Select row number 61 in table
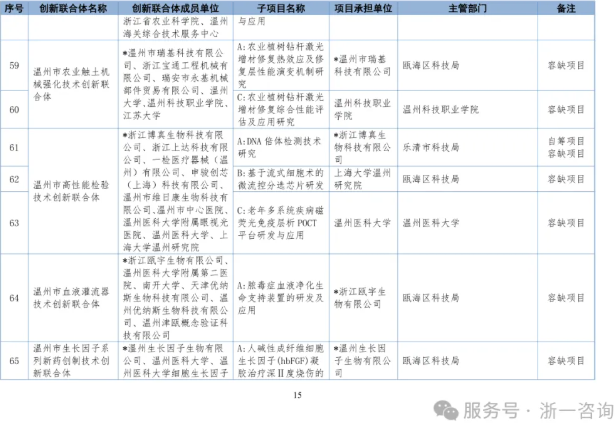Viewport: 615px width, 424px height. (x=14, y=147)
